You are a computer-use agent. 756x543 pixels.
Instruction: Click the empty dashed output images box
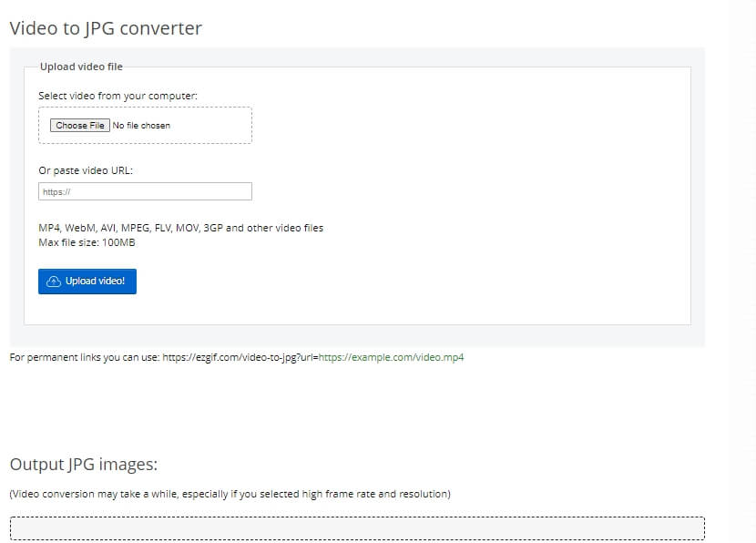357,528
